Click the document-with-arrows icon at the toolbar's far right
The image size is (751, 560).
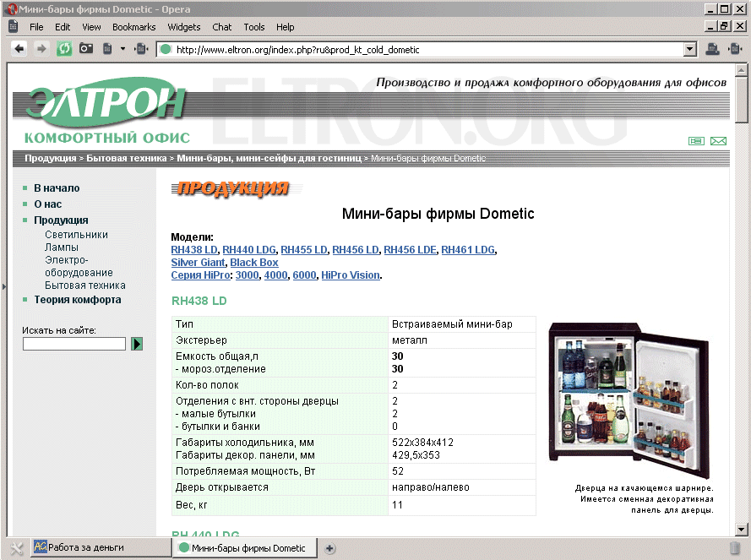coord(735,49)
